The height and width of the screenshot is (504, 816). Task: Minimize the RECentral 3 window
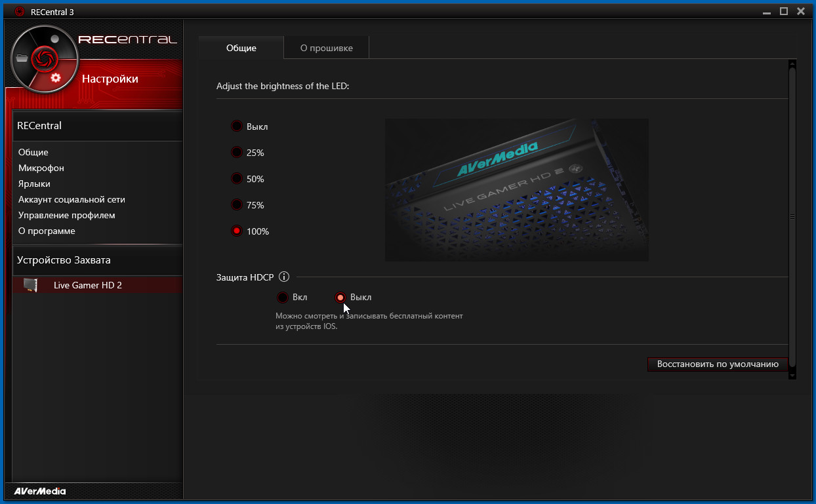click(767, 11)
